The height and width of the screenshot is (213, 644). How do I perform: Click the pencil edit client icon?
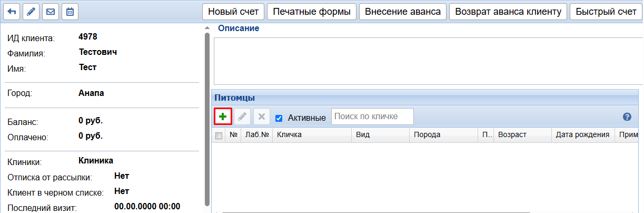(31, 12)
